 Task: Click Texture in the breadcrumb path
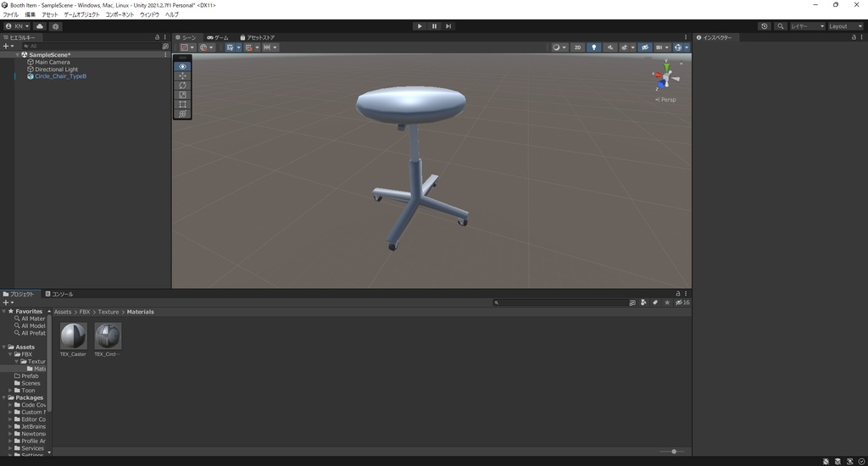coord(108,312)
